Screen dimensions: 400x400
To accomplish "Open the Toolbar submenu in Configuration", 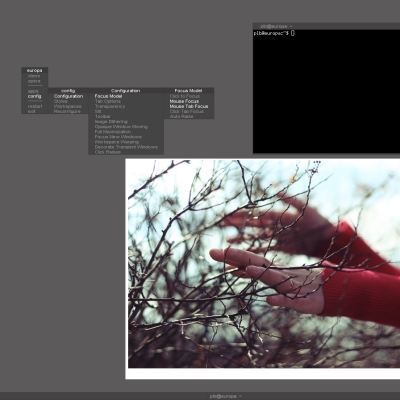I will tap(126, 117).
